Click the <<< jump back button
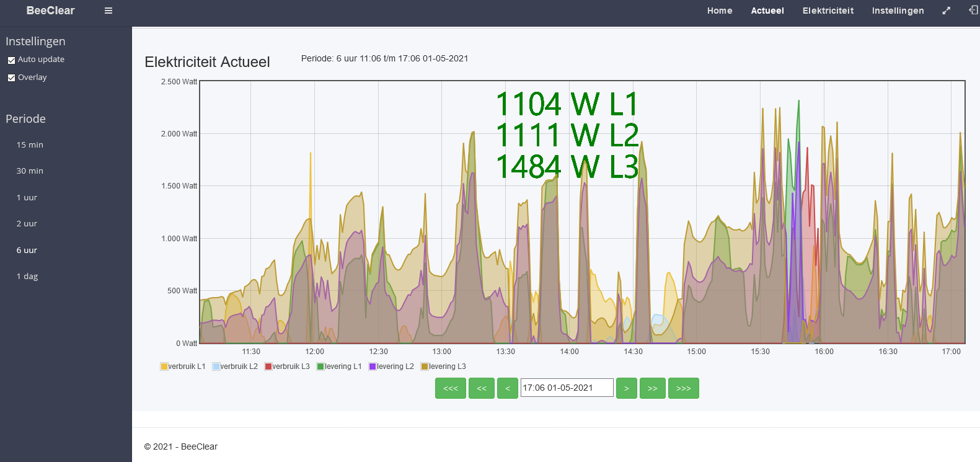Screen dimensions: 980x462 coord(451,388)
